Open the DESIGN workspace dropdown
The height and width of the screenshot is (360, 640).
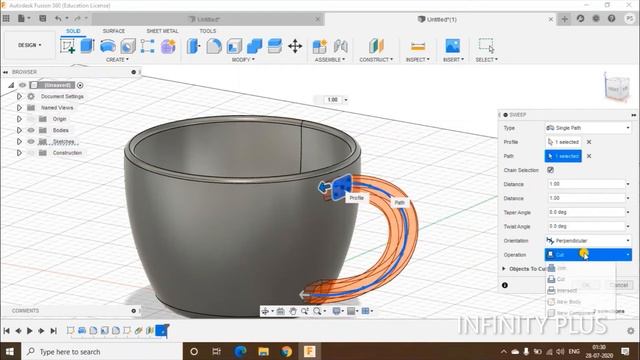29,45
